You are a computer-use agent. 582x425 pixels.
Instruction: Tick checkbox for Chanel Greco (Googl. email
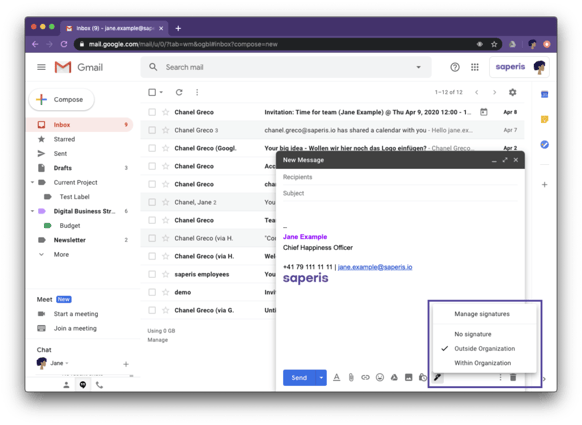[152, 148]
